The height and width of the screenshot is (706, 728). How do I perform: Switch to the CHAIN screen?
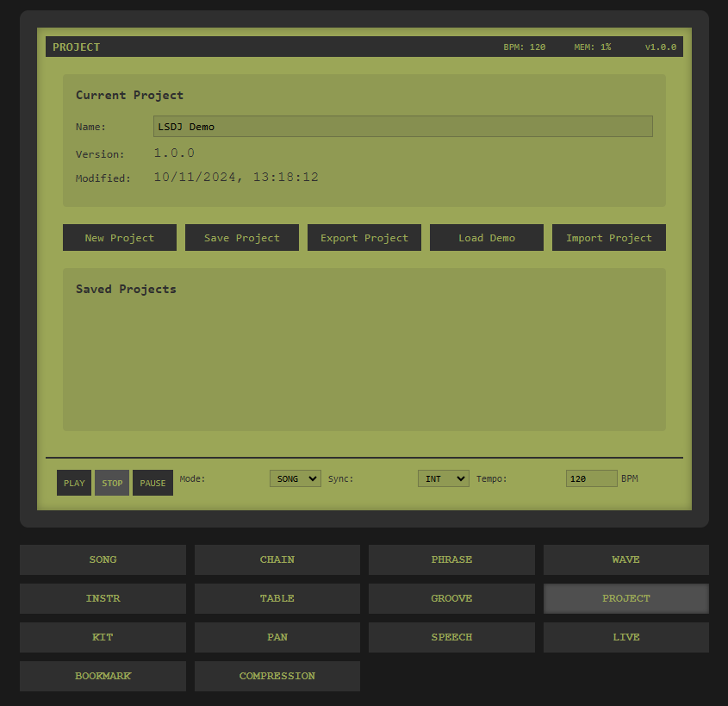(x=277, y=559)
